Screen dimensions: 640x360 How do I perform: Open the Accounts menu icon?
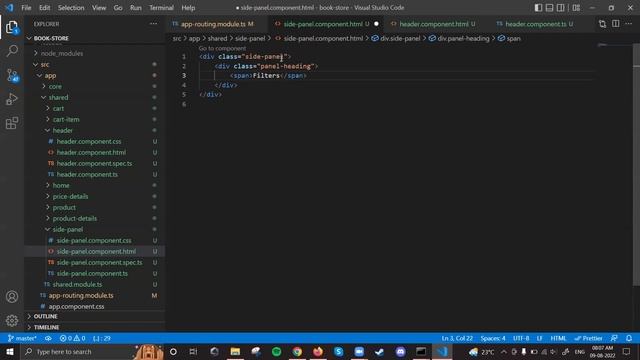12,297
